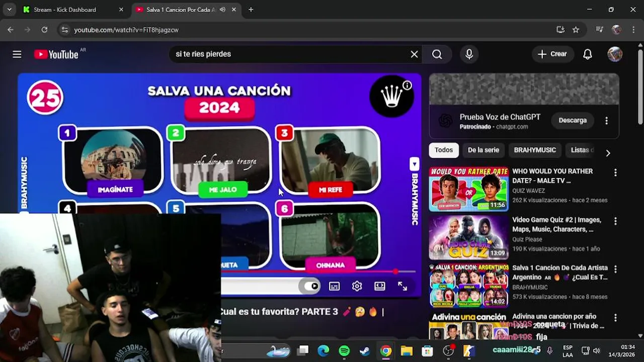Open options for the ChatGPT ad
The width and height of the screenshot is (644, 362).
pyautogui.click(x=606, y=121)
